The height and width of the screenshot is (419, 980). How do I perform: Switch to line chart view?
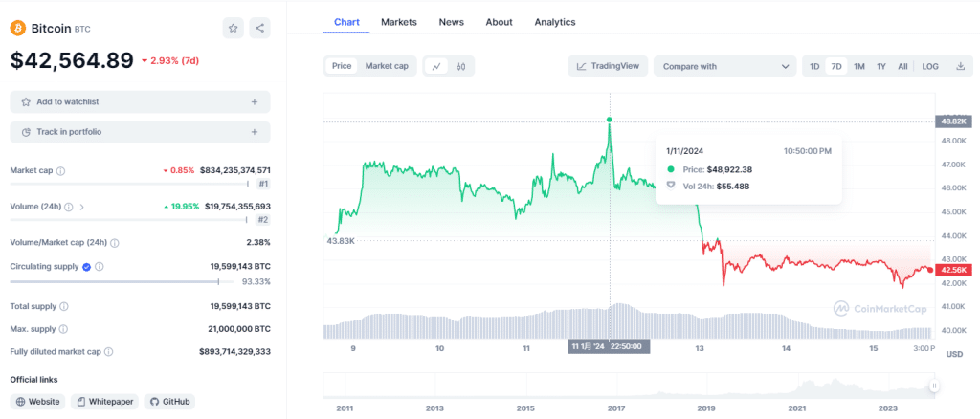tap(436, 66)
